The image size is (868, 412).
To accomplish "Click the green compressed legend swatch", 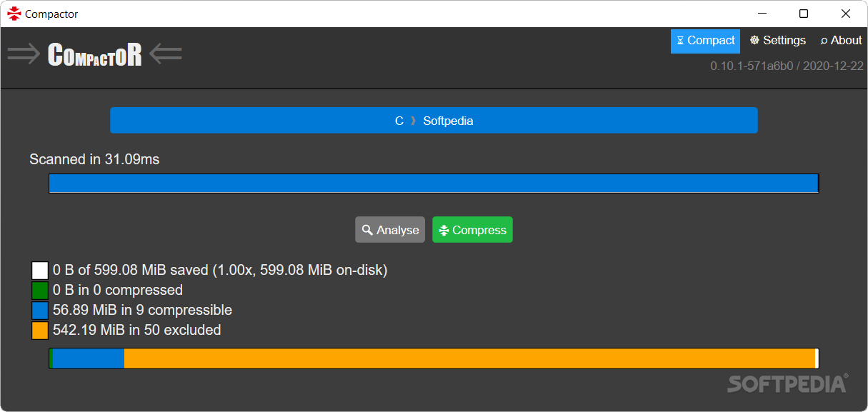I will pos(40,291).
